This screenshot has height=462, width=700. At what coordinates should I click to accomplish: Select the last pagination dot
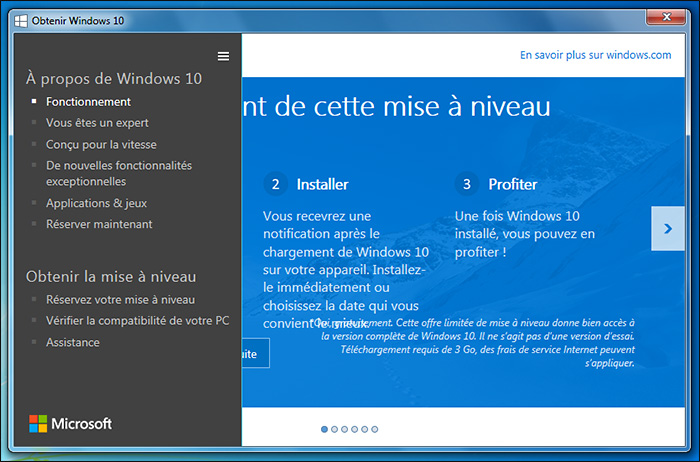[x=375, y=429]
